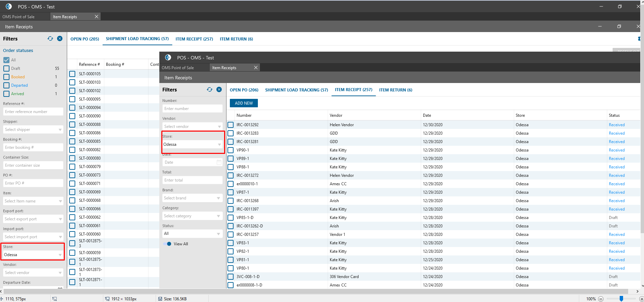Click the zoom out minus icon

point(601,299)
